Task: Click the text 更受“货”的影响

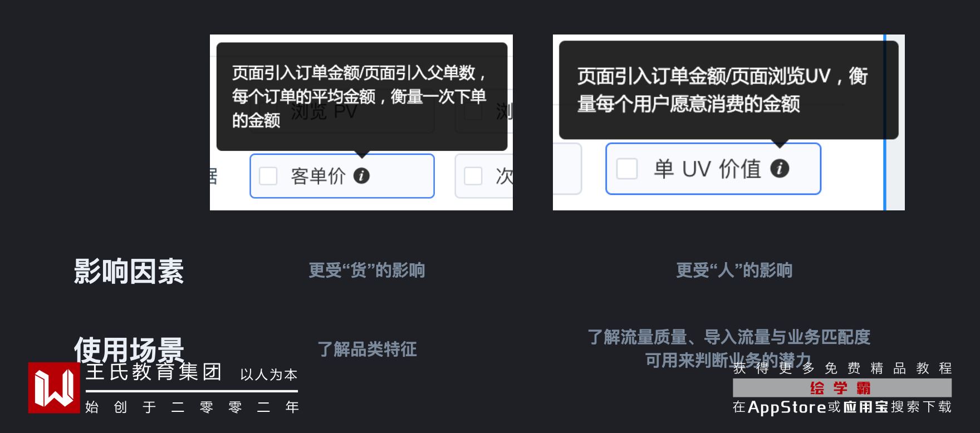Action: tap(367, 270)
